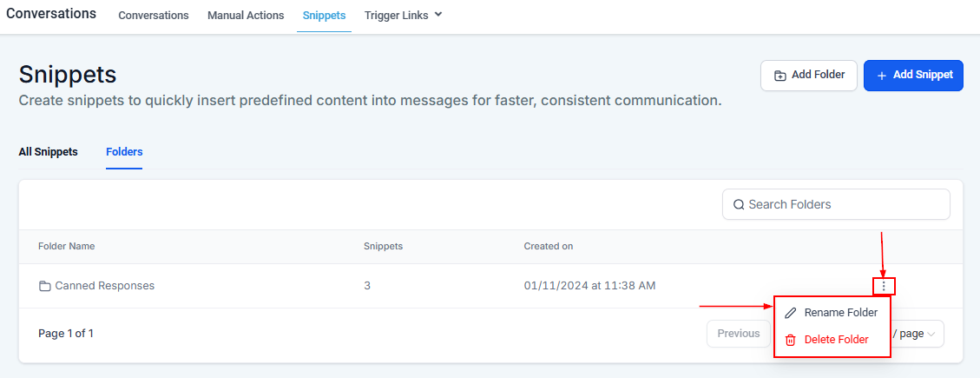This screenshot has width=980, height=378.
Task: Click the pencil icon beside Rename Folder
Action: coord(790,313)
